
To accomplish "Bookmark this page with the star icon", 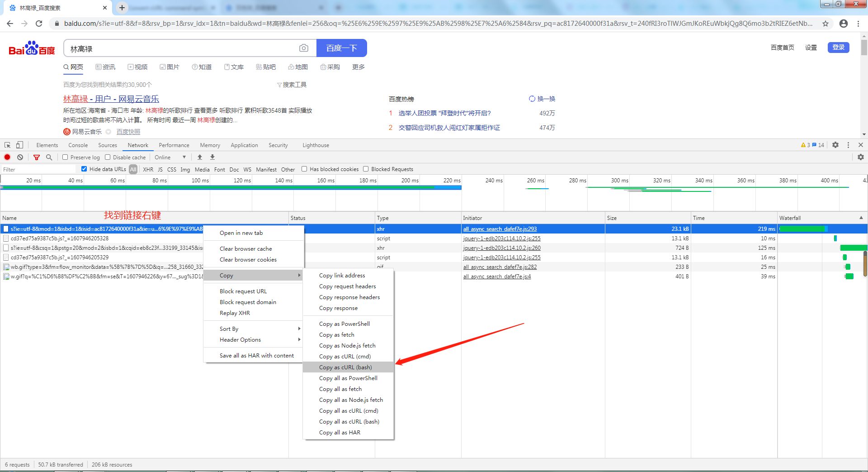I will pyautogui.click(x=826, y=24).
